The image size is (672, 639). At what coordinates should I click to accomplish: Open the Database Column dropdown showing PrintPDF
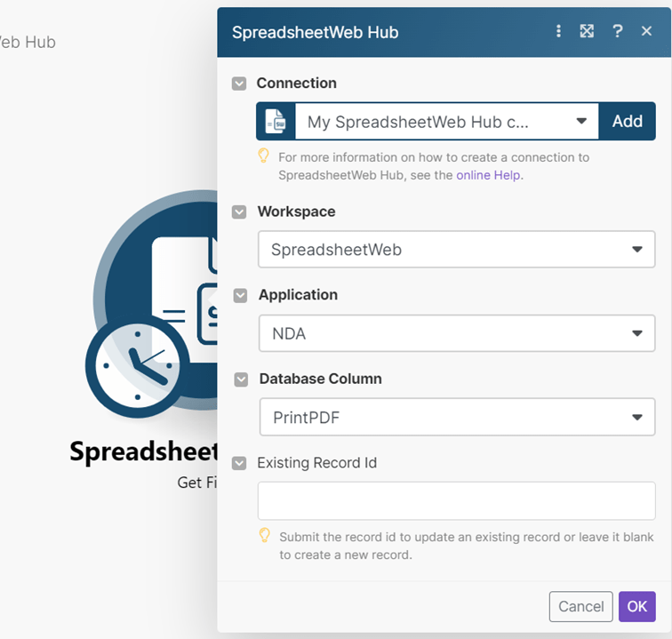pyautogui.click(x=457, y=417)
